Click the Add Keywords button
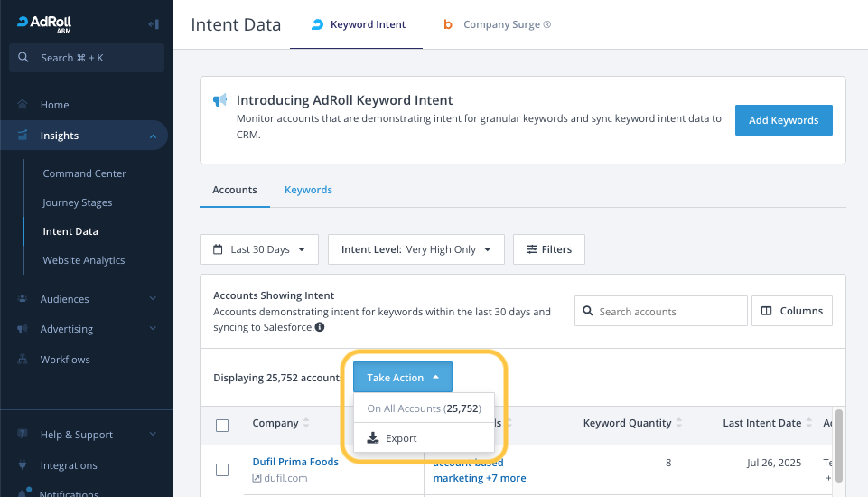This screenshot has width=868, height=497. pyautogui.click(x=783, y=120)
